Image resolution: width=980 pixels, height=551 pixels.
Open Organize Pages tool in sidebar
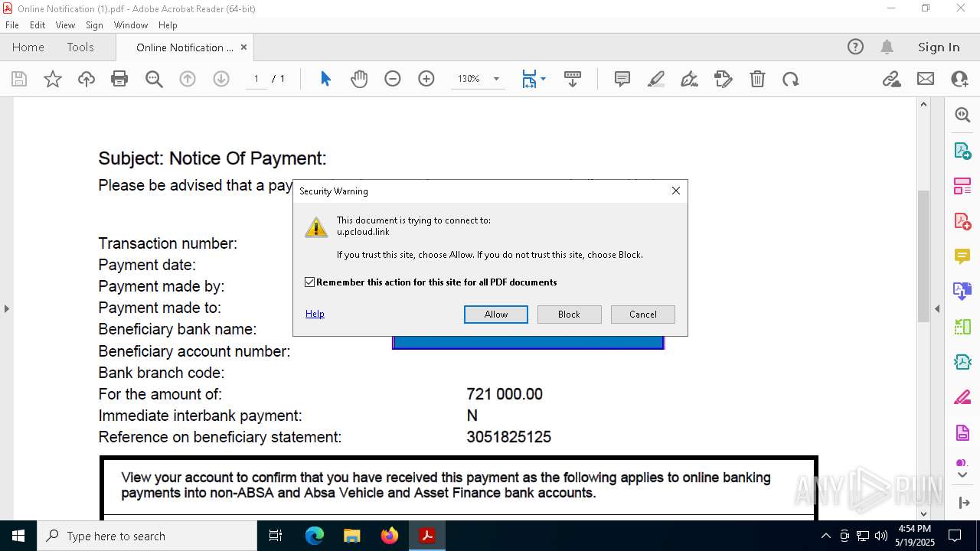coord(962,186)
